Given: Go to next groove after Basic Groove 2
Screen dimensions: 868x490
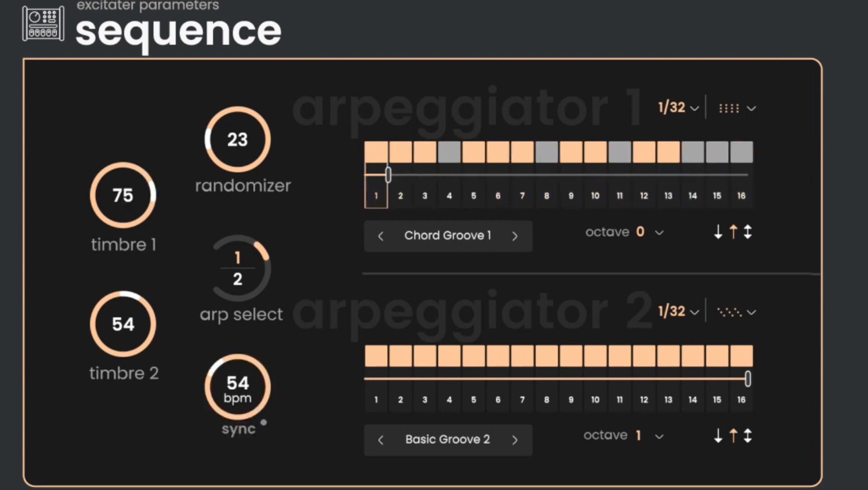Looking at the screenshot, I should pyautogui.click(x=514, y=440).
